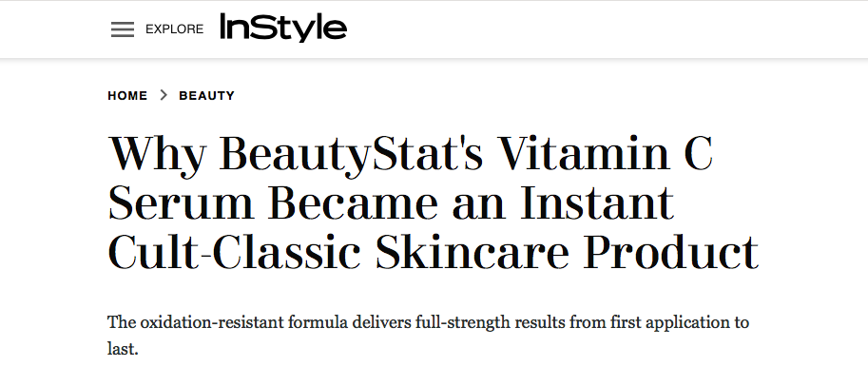Click "oxidation-resistant" in the subtitle
Viewport: 868px width, 386px height.
207,322
